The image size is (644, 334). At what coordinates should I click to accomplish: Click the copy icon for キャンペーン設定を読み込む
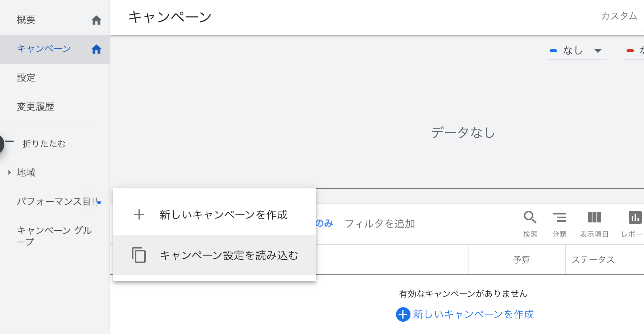pyautogui.click(x=139, y=255)
